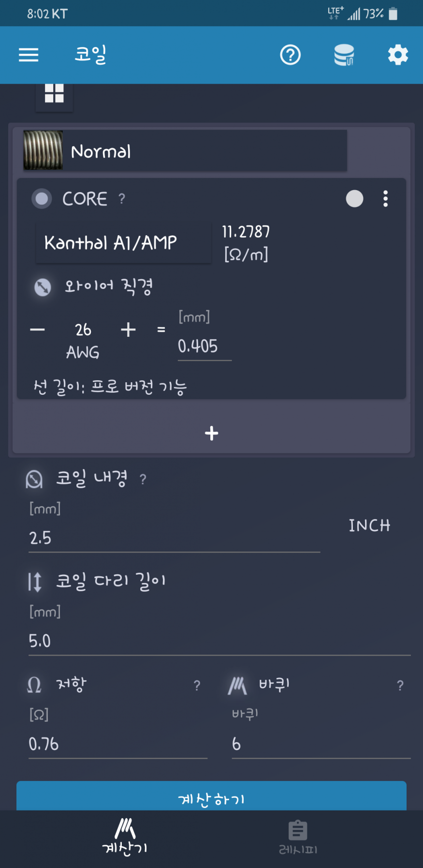Edit the 저항 resistance field 0.76
This screenshot has height=868, width=423.
point(117,744)
